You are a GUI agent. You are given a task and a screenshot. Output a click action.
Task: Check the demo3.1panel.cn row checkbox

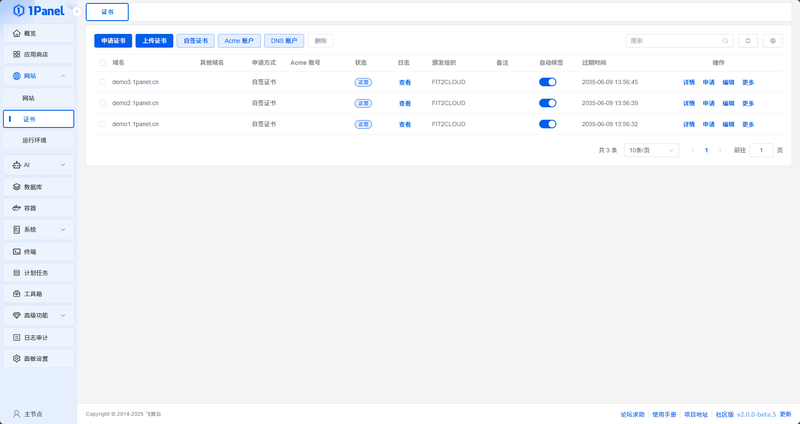tap(103, 82)
